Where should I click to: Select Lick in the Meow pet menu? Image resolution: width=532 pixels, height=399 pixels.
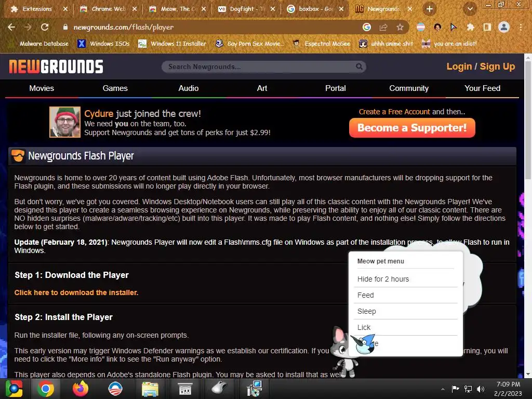tap(405, 327)
